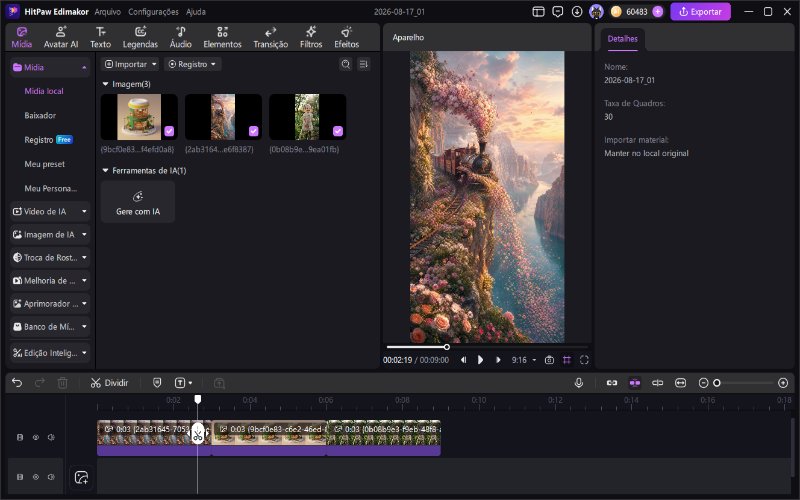Screen dimensions: 800x500
Task: Click the redo arrow icon
Action: tap(39, 383)
